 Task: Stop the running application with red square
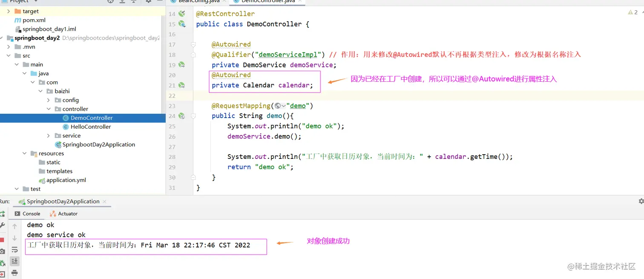[x=2, y=240]
